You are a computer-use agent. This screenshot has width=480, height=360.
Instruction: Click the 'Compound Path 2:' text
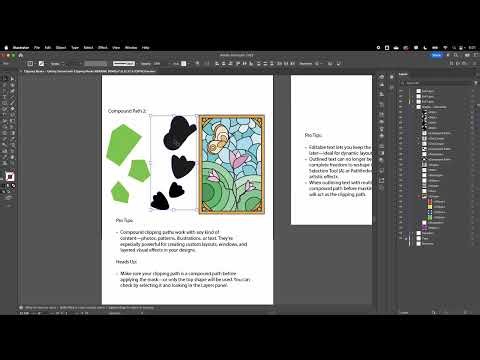[127, 111]
